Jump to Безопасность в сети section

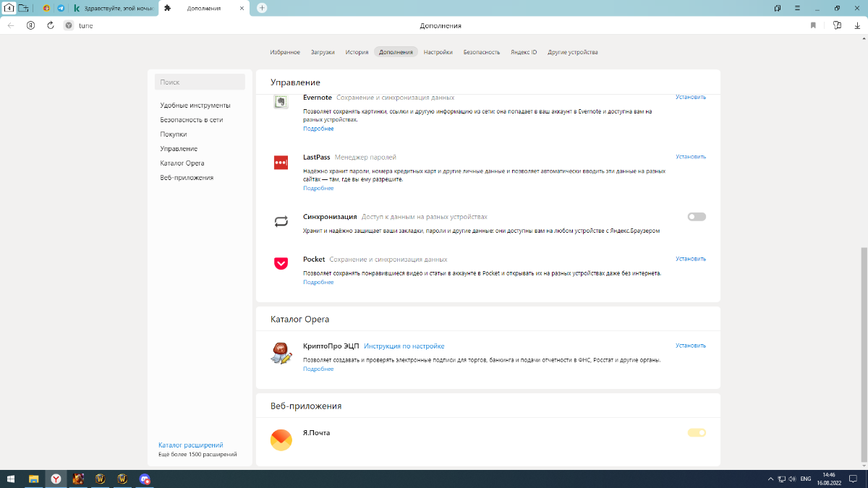pos(192,119)
